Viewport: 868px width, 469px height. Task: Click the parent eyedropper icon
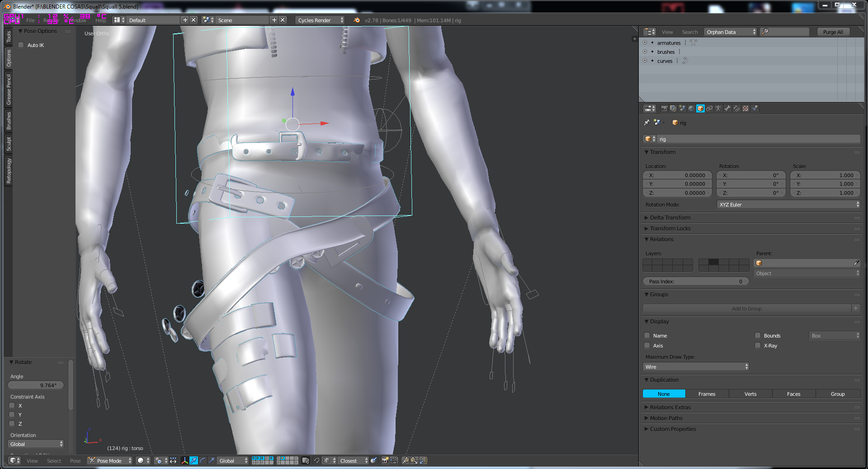coord(856,263)
